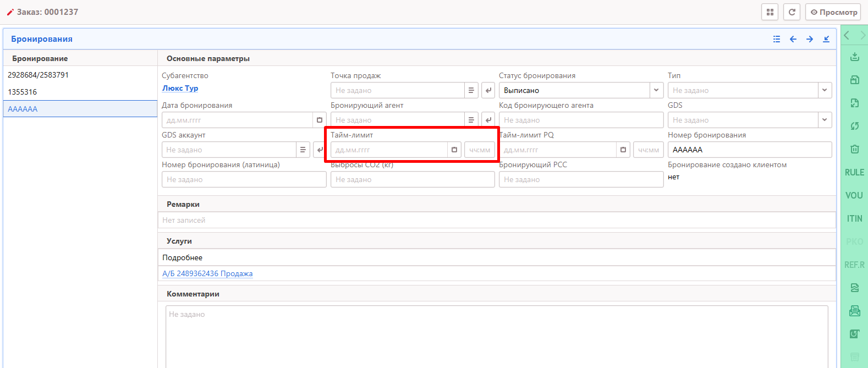868x368 pixels.
Task: Click the RULE button in the green sidebar
Action: [x=854, y=172]
